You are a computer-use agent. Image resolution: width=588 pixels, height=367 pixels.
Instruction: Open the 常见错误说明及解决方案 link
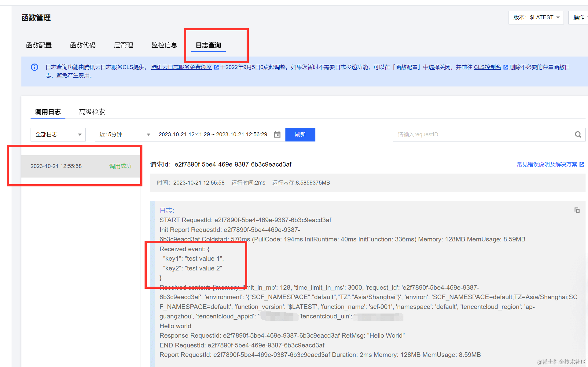547,164
